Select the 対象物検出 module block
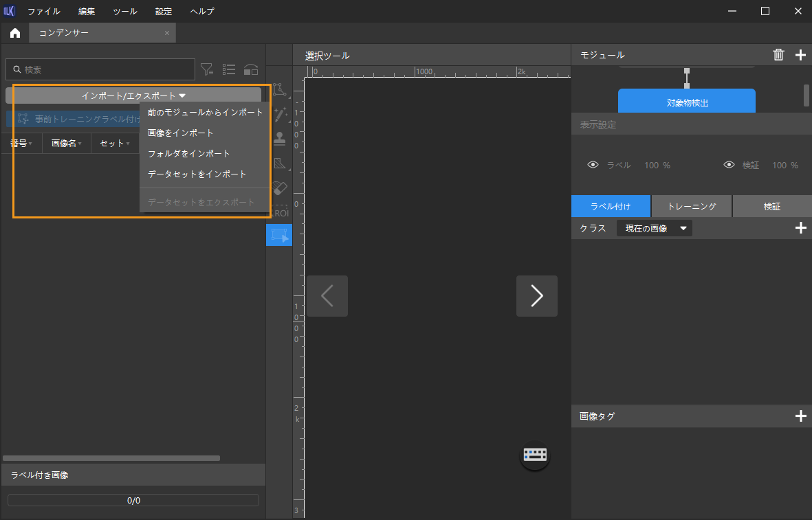Viewport: 812px width, 520px height. click(x=687, y=102)
